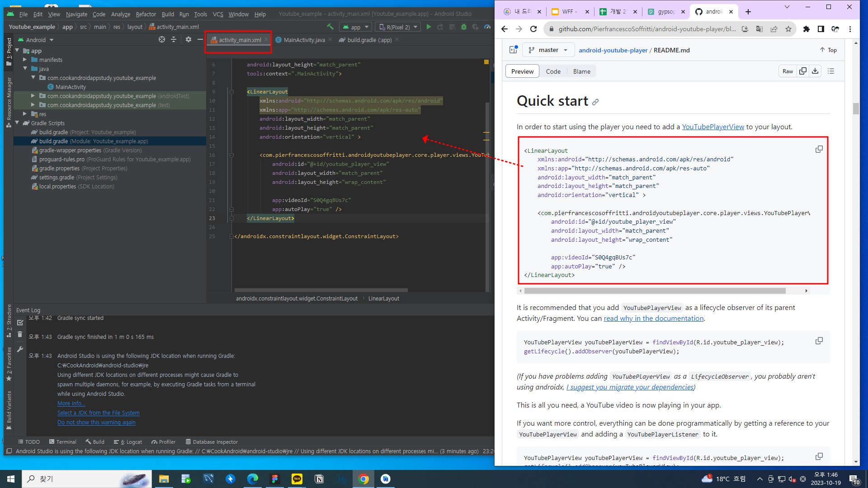868x488 pixels.
Task: Click the locate target crosshair icon
Action: click(162, 40)
